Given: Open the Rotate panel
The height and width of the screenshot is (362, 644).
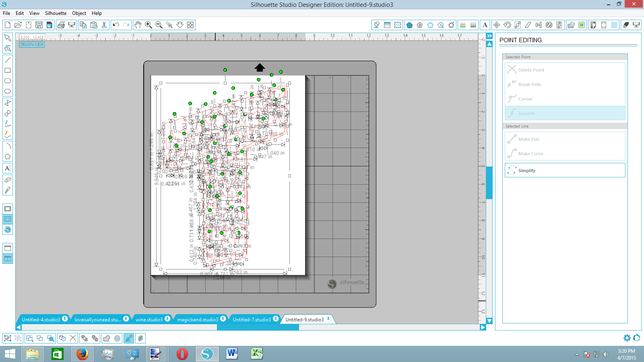Looking at the screenshot, I should (x=507, y=25).
